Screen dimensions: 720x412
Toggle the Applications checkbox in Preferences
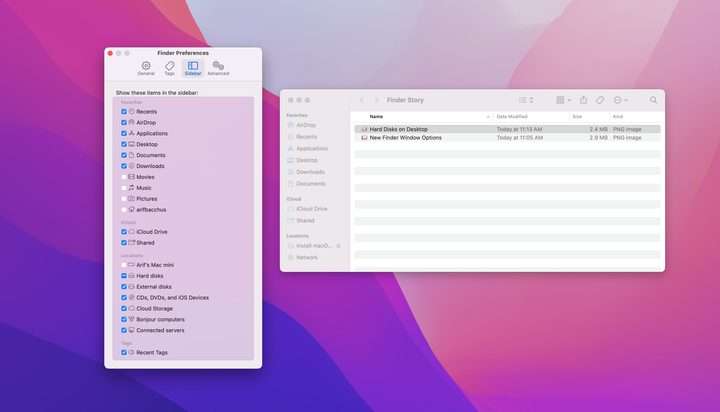124,133
